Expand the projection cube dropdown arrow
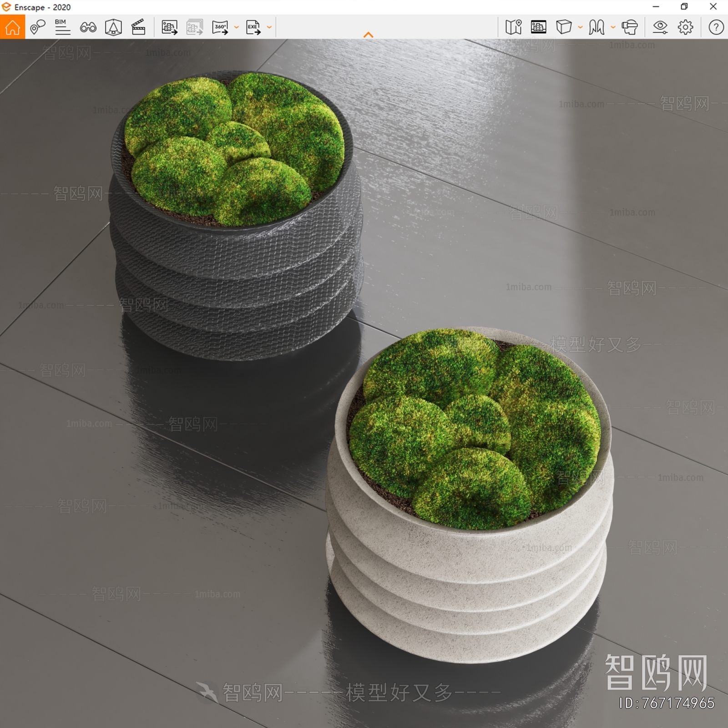 (x=580, y=27)
